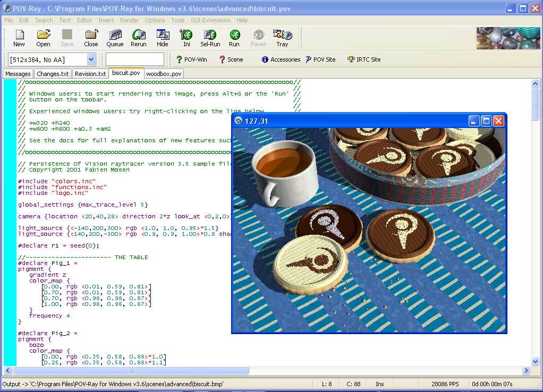Open the Ini file tool

186,38
